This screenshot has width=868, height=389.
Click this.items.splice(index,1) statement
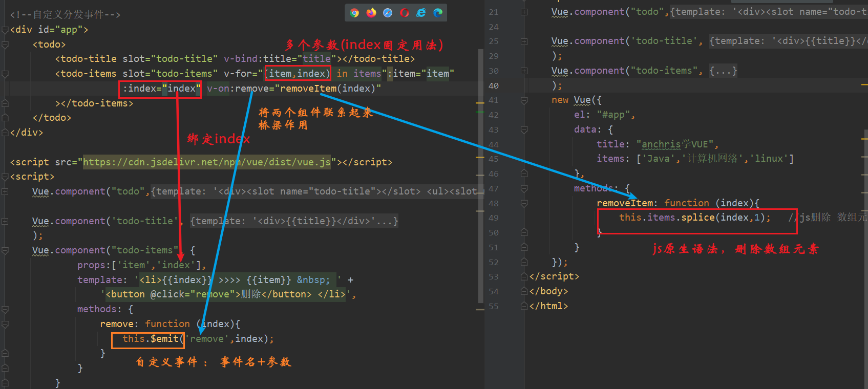coord(694,218)
